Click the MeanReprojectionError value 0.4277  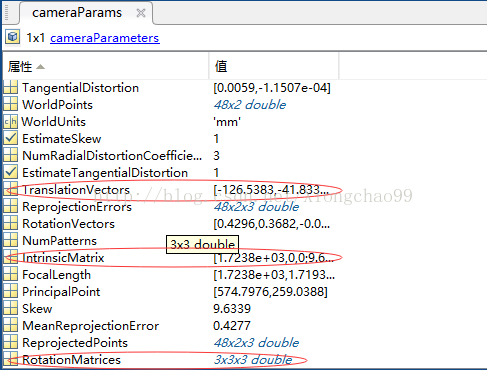(x=232, y=326)
